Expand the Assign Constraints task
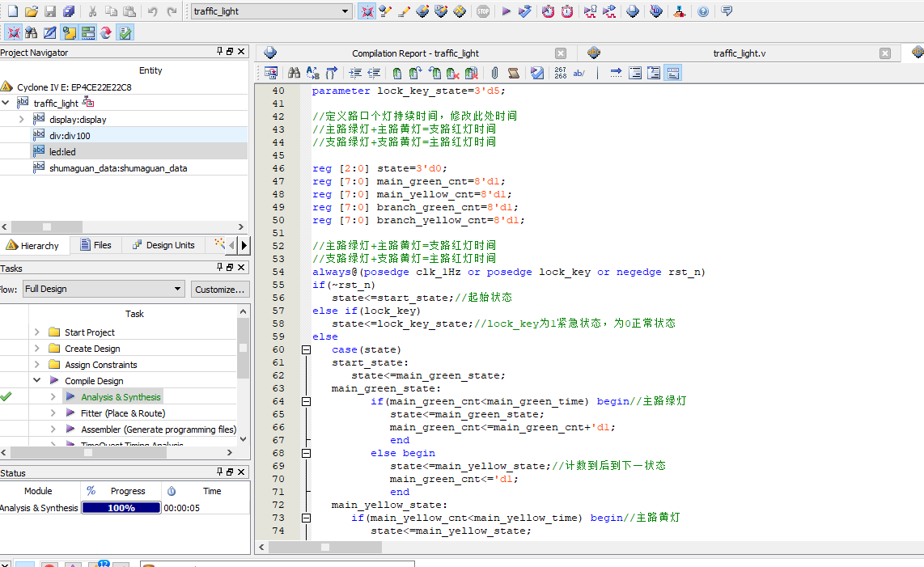This screenshot has width=924, height=567. click(x=37, y=365)
